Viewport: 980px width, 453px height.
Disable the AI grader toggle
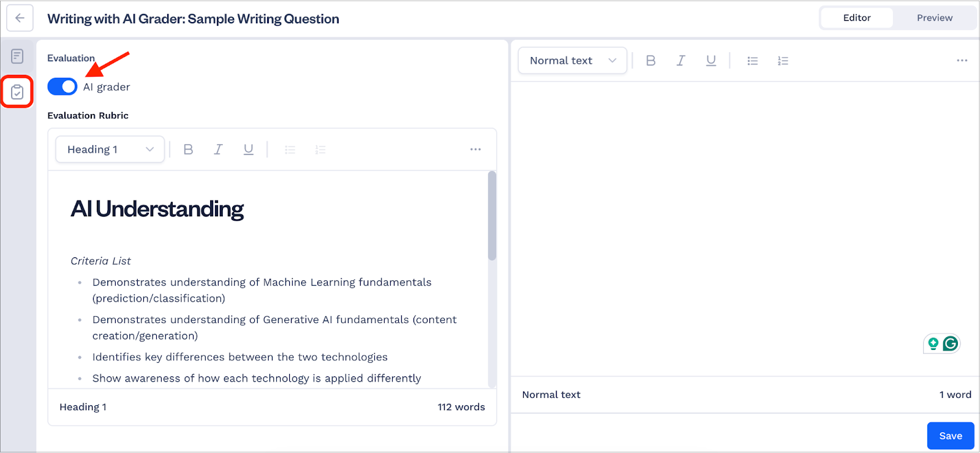(x=62, y=86)
